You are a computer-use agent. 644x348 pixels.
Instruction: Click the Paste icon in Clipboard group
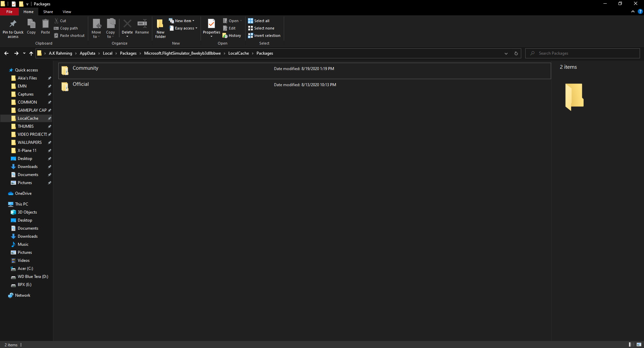click(45, 24)
